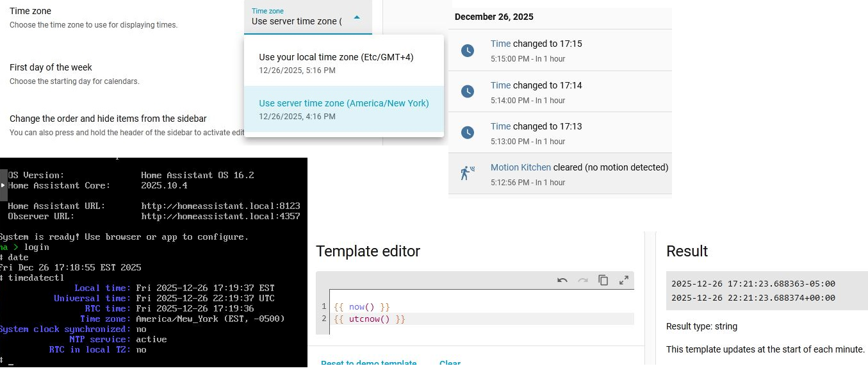Click clock icon beside 'Time changed to 17:14'

(x=468, y=92)
